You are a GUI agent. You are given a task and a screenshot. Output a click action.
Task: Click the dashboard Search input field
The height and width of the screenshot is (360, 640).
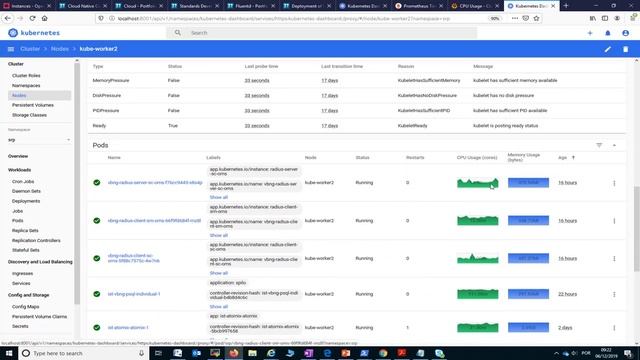coord(322,33)
